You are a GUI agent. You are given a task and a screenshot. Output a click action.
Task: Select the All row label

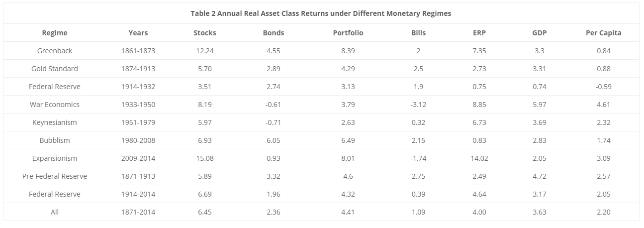point(55,212)
